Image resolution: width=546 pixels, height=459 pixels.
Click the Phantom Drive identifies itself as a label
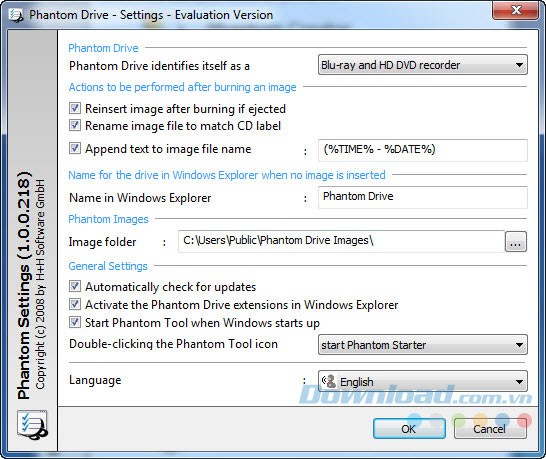159,65
